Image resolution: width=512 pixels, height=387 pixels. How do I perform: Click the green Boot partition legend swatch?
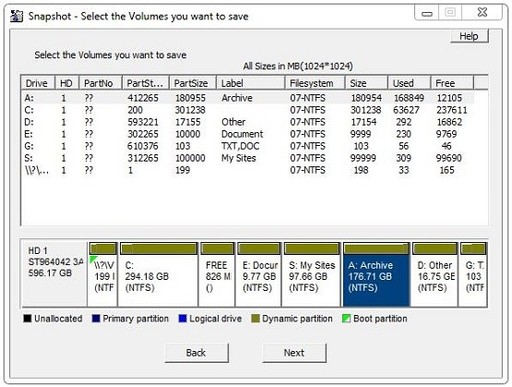pyautogui.click(x=346, y=318)
